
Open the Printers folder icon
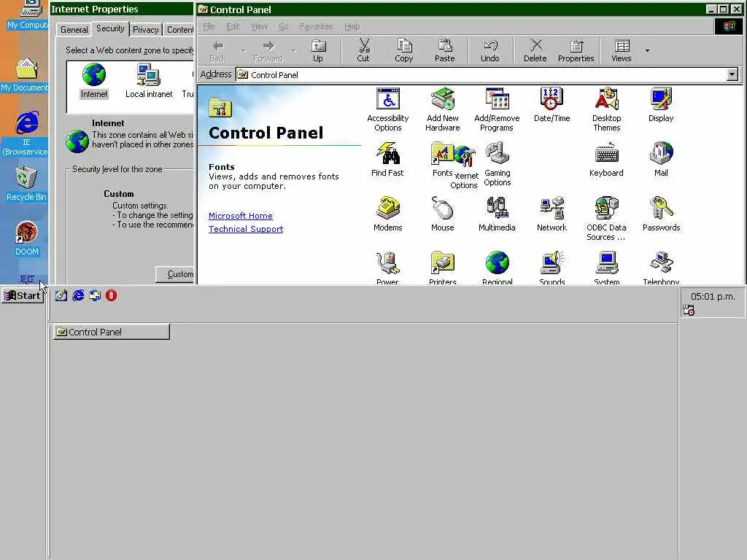click(x=443, y=268)
